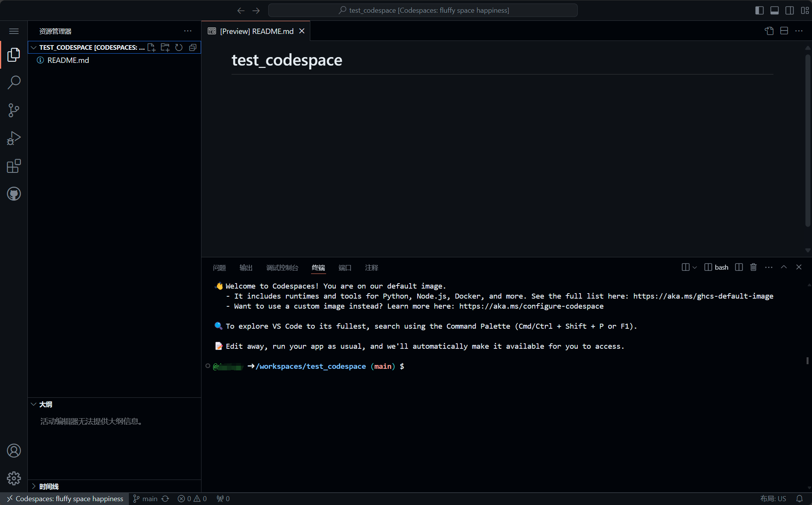Switch to the 输出 panel tab
812x505 pixels.
tap(246, 267)
